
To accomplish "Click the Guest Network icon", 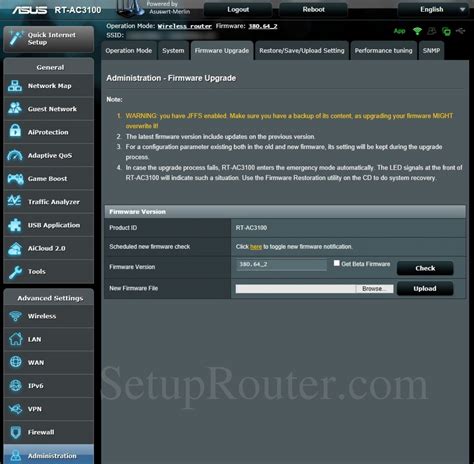I will (15, 108).
